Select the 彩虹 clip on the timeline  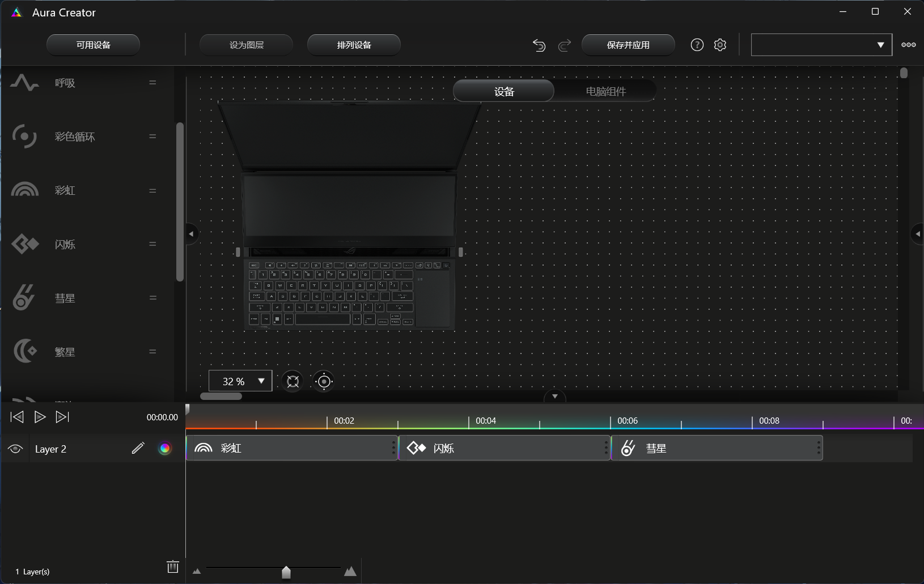point(291,448)
